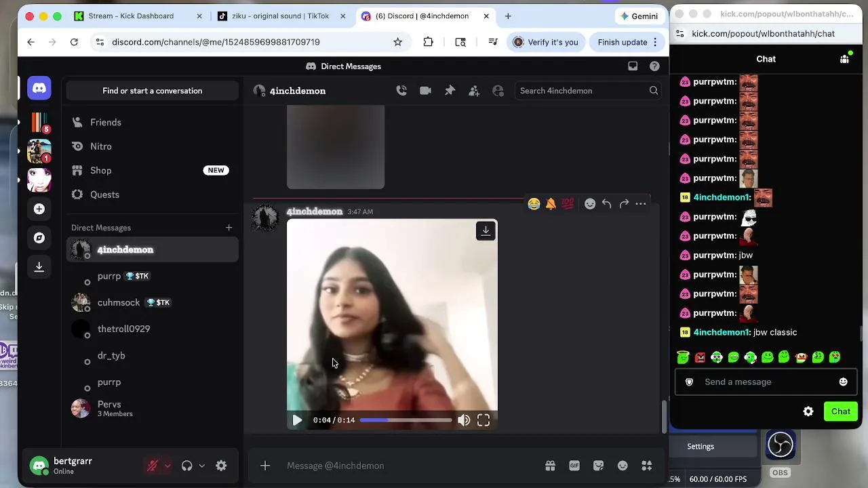Open the Discover compass icon in server bar

39,238
